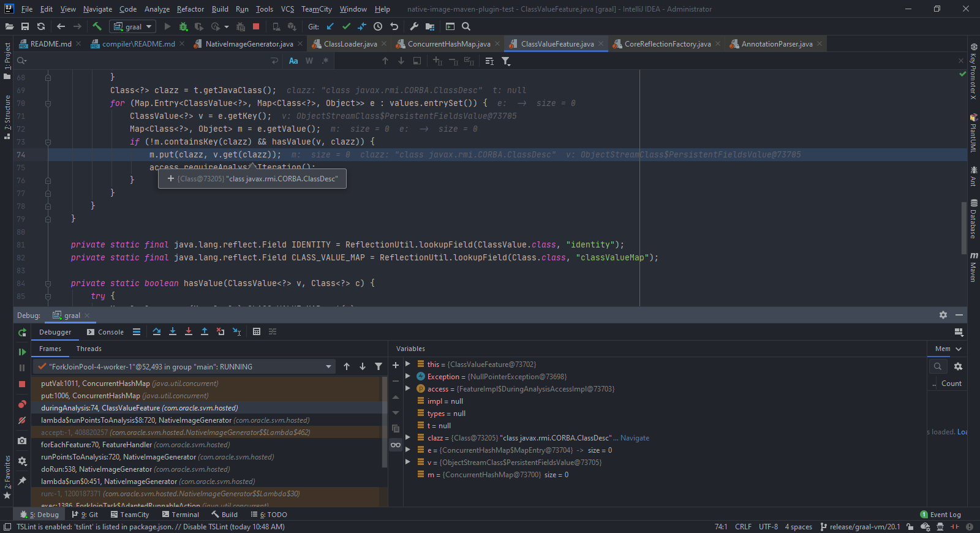The image size is (980, 533).
Task: Click the green Debug bug icon
Action: pos(183,26)
